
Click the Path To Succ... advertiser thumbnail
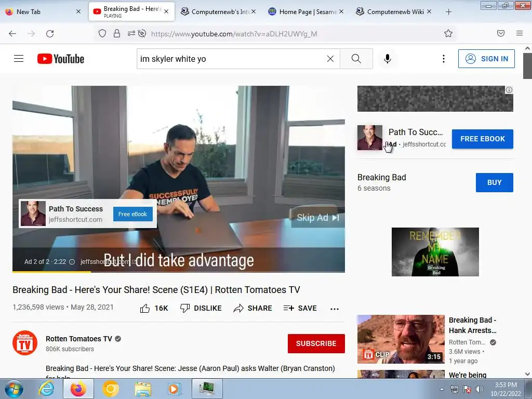tap(370, 138)
